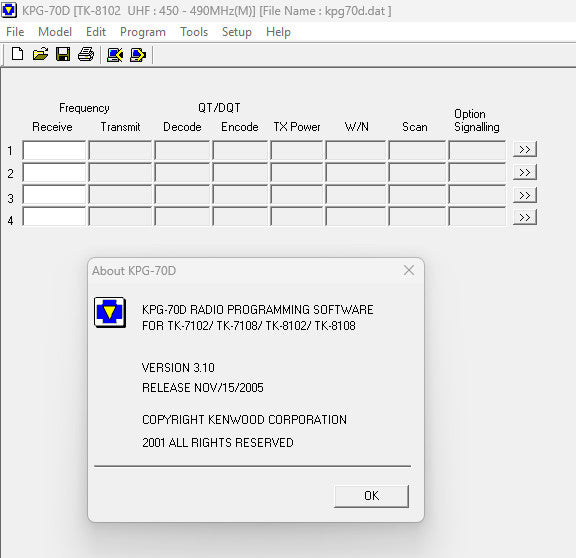The width and height of the screenshot is (576, 558).
Task: Expand channel 3 options with >> button
Action: tap(525, 195)
